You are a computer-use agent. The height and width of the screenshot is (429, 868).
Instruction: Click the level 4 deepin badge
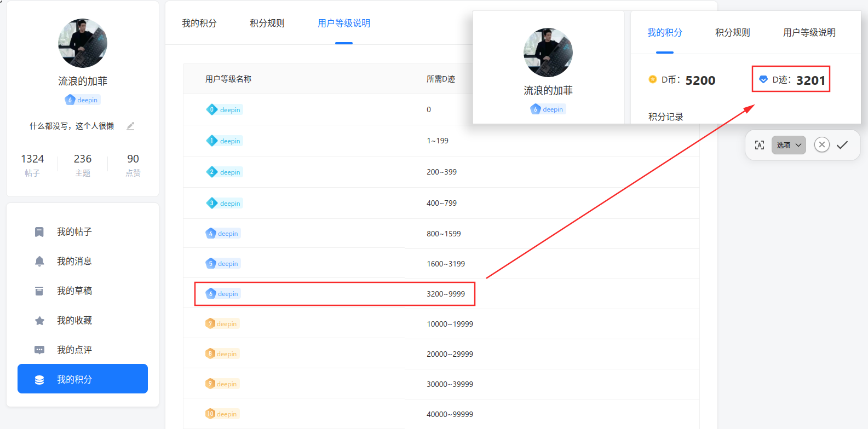click(223, 234)
